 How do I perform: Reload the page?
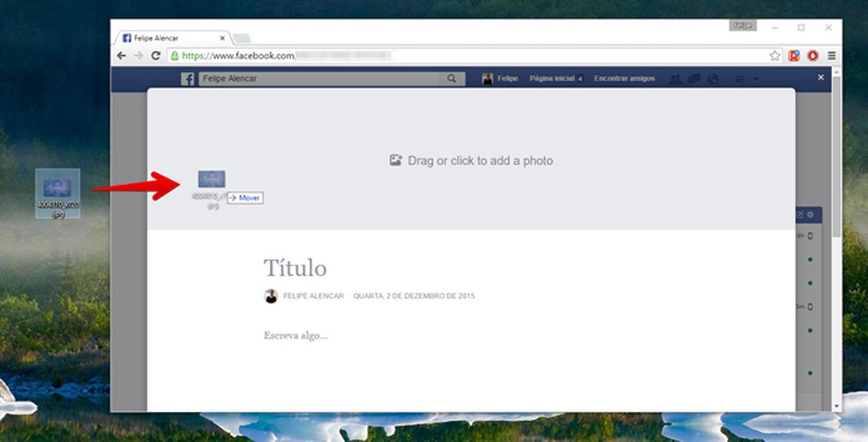point(156,56)
